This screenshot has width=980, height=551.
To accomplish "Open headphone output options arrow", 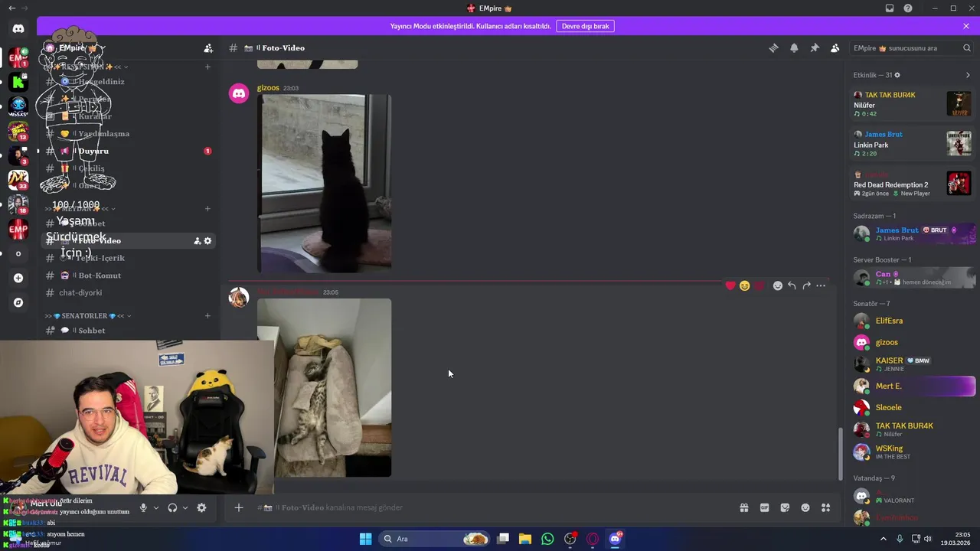I will click(x=185, y=507).
